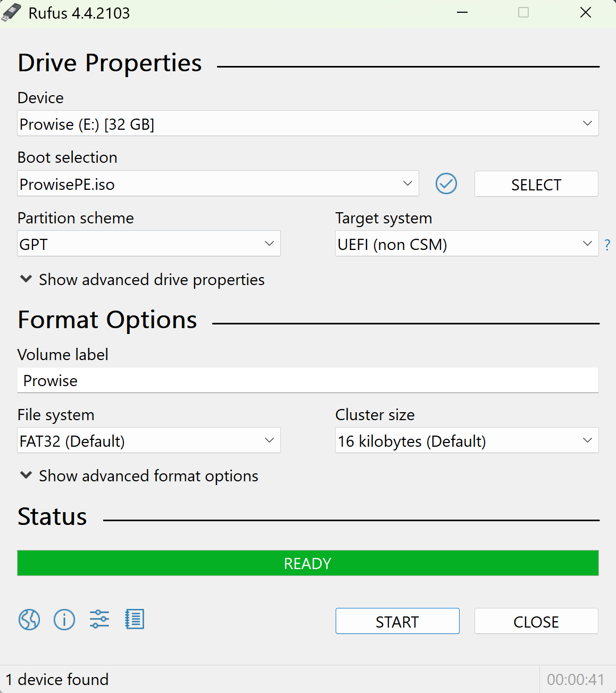The image size is (616, 693).
Task: Click the Target system help question mark
Action: tap(607, 245)
